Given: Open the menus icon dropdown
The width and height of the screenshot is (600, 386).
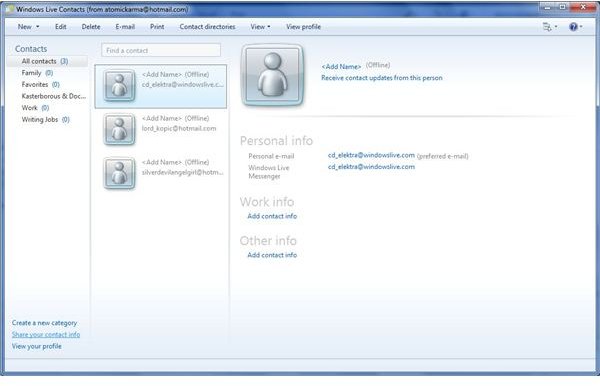Looking at the screenshot, I should coord(550,27).
